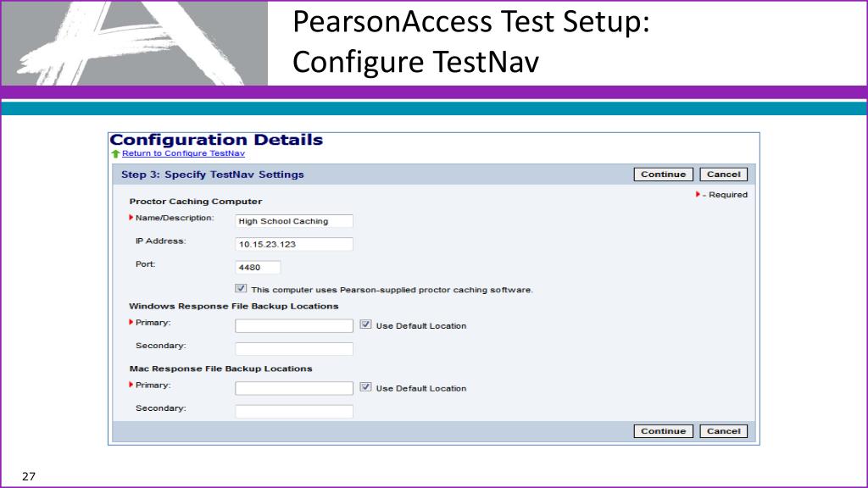The image size is (868, 488).
Task: Click the Configuration Details title
Action: click(216, 140)
